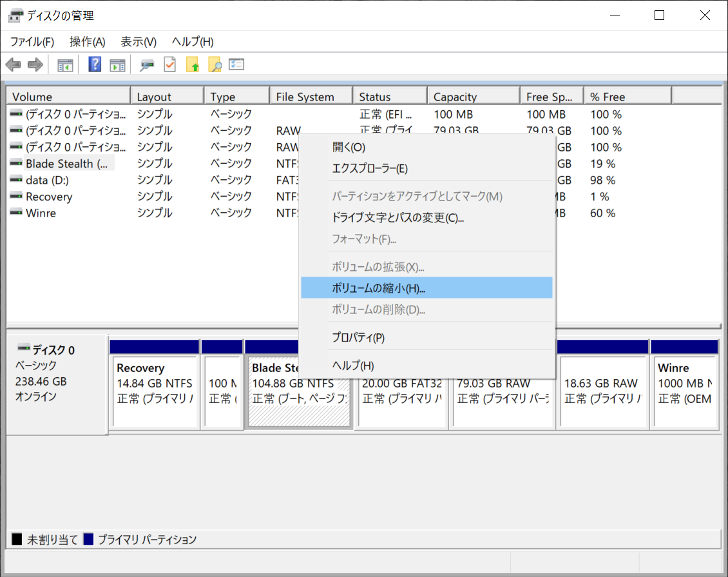The width and height of the screenshot is (728, 577).
Task: Open the ファイル(F) menu
Action: pyautogui.click(x=32, y=42)
